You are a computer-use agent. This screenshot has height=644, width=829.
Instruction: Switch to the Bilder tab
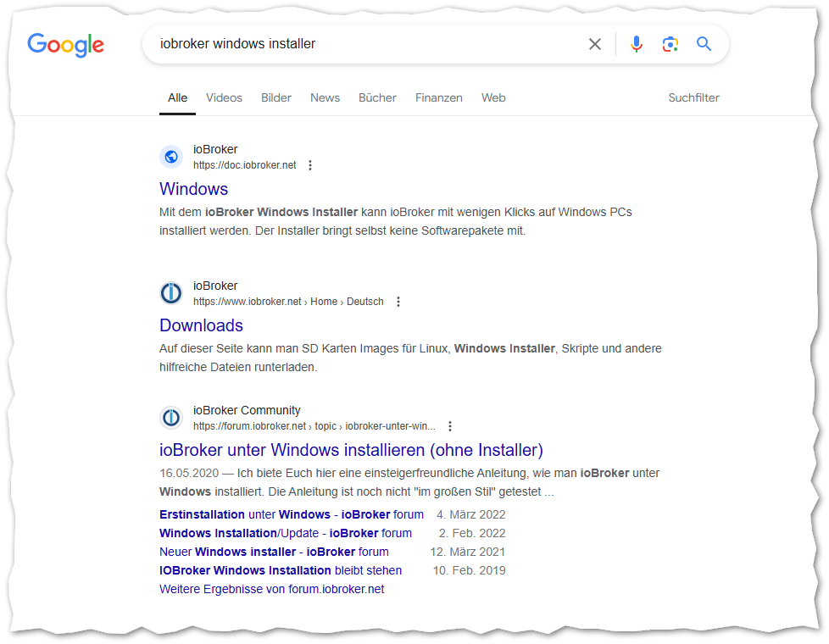[276, 97]
